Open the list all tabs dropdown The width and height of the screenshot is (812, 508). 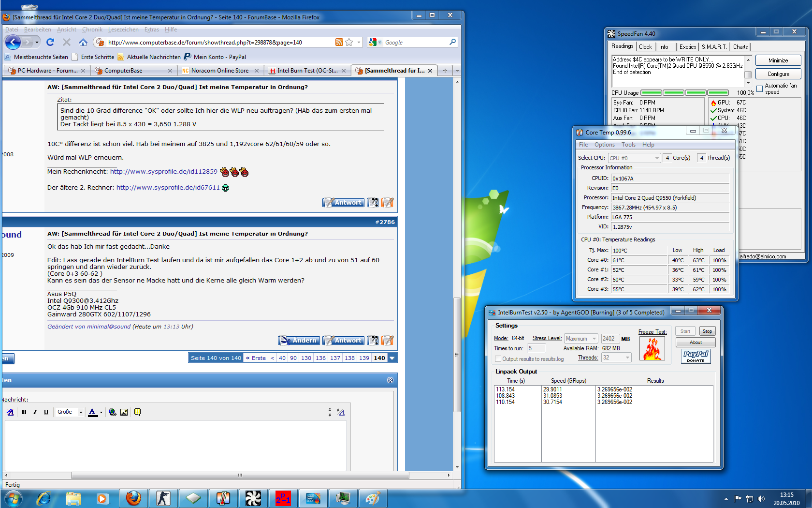point(457,71)
